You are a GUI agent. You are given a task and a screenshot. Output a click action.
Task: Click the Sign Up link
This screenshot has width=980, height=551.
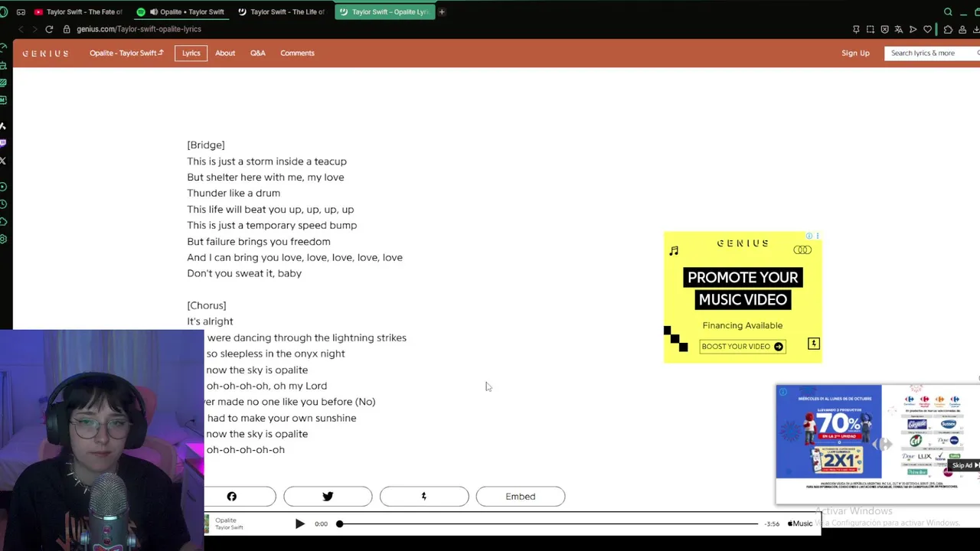pyautogui.click(x=855, y=53)
